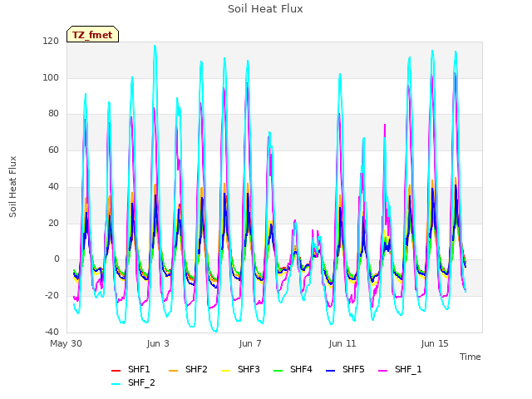Click the 0 y-axis tick label
The height and width of the screenshot is (399, 532).
click(x=57, y=259)
